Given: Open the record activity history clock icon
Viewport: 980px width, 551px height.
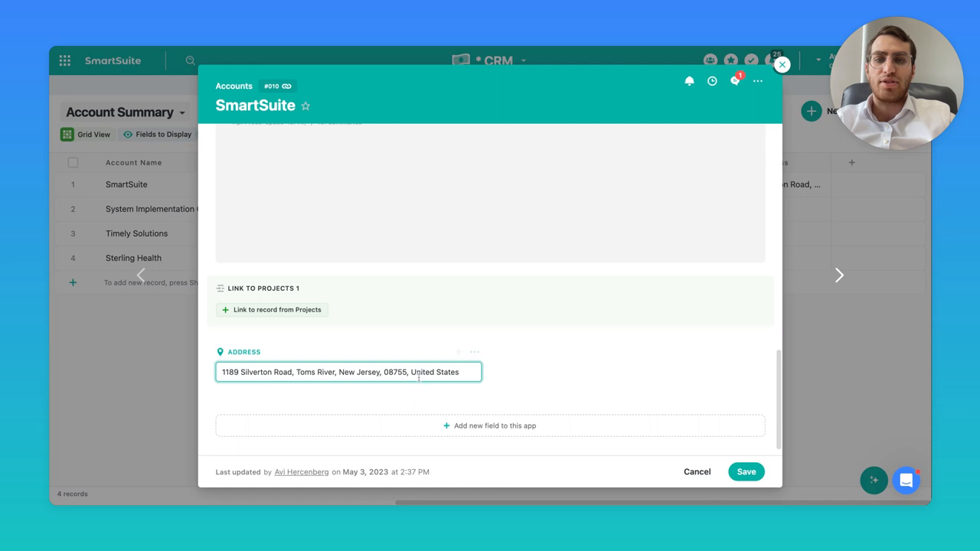Looking at the screenshot, I should coord(712,81).
